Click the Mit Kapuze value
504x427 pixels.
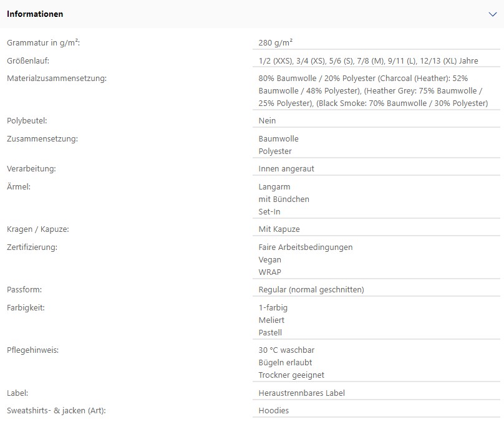point(279,229)
